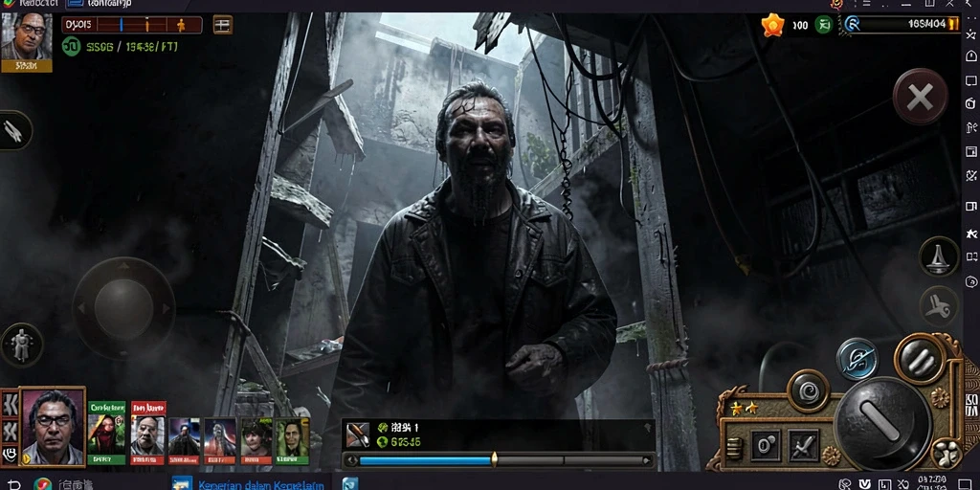Tap the blue circular dash skill button
Screen dimensions: 980x490
[857, 359]
